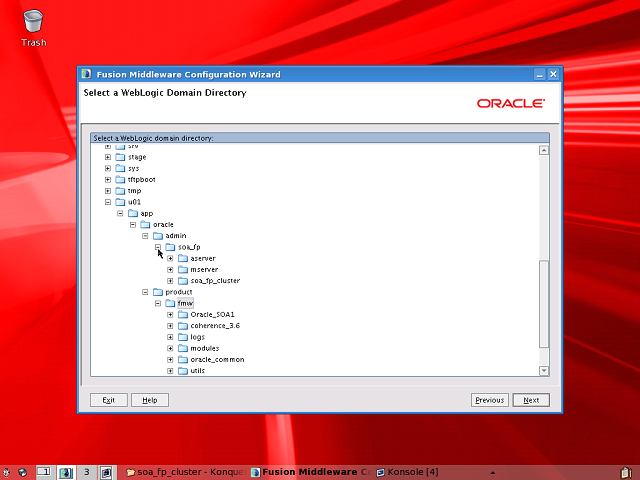This screenshot has height=480, width=640.
Task: Click the oracle folder icon
Action: (x=145, y=224)
